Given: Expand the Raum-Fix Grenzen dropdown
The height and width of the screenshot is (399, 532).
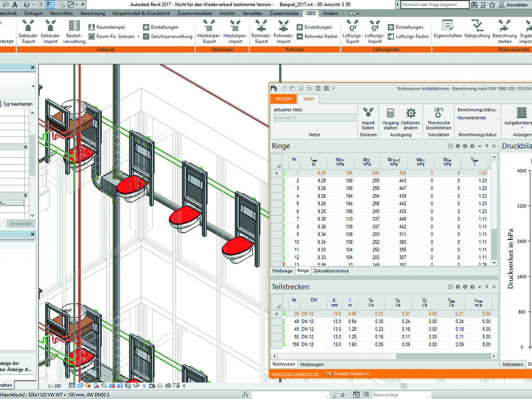Looking at the screenshot, I should 139,36.
